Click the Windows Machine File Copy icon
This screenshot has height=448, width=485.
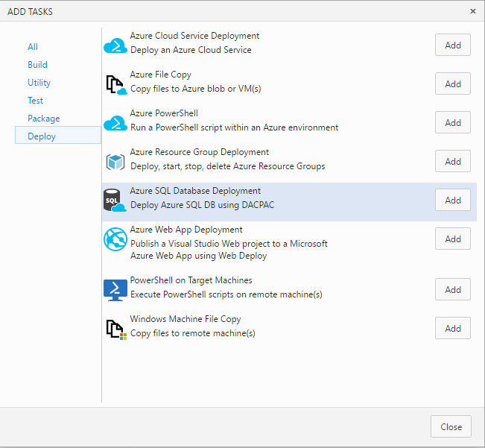click(x=116, y=329)
